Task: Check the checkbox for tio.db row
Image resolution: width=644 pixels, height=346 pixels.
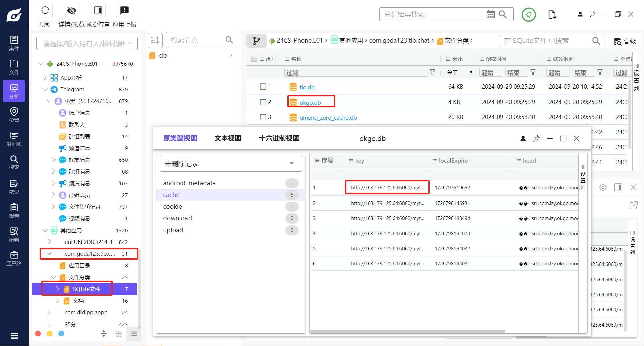Action: [x=263, y=87]
